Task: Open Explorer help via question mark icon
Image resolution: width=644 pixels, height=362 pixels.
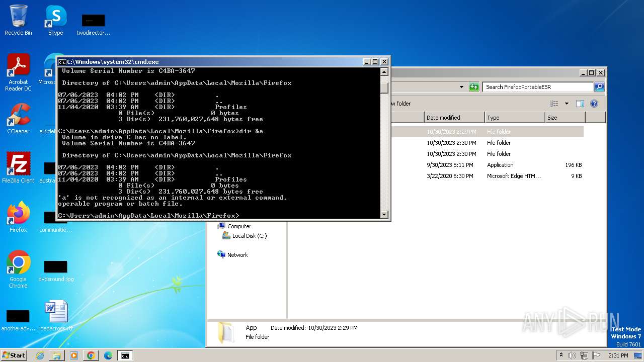Action: coord(594,104)
